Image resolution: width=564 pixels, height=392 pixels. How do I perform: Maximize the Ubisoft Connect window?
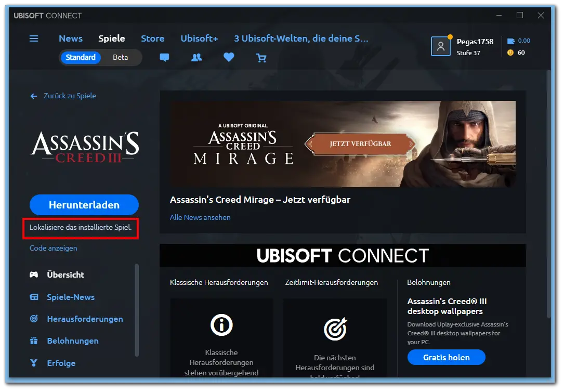point(520,16)
